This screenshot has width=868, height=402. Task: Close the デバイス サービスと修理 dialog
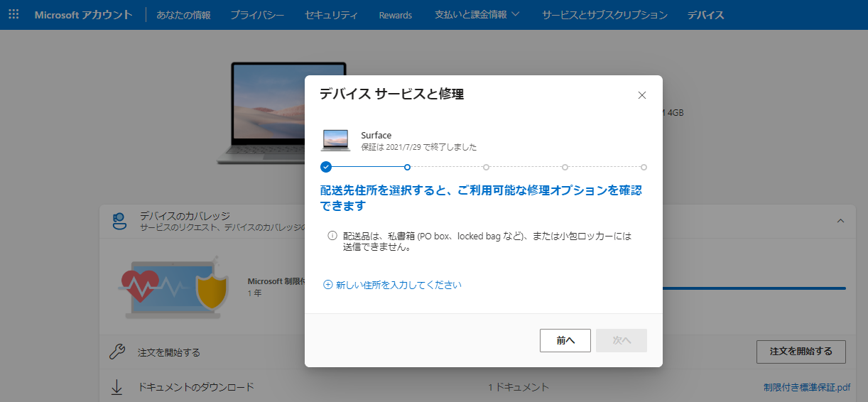tap(642, 95)
